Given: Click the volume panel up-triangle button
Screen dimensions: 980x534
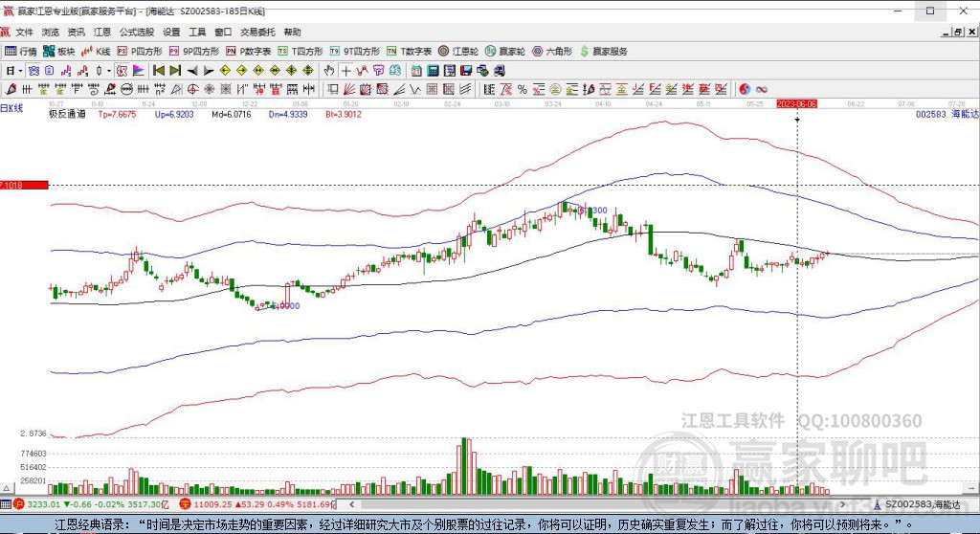Looking at the screenshot, I should coord(7,488).
